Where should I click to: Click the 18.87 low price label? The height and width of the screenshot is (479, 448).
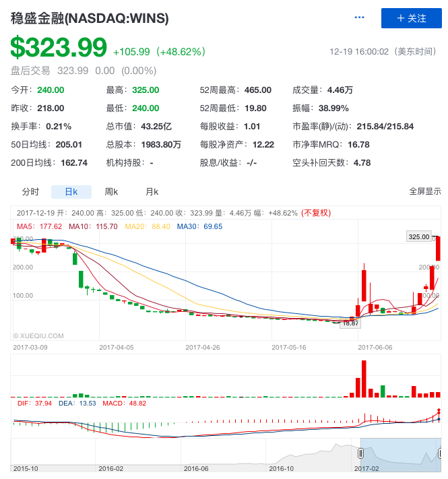pos(350,323)
